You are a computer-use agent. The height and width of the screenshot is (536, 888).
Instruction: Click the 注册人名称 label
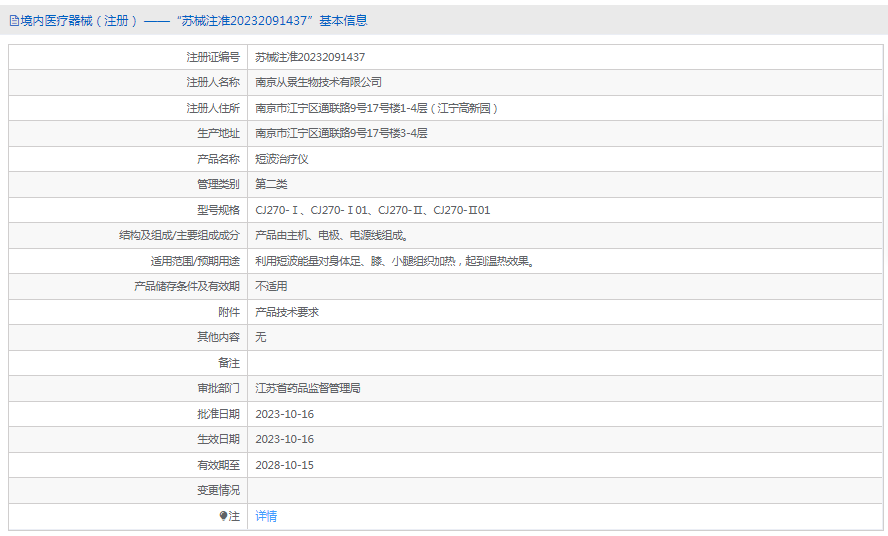tap(214, 83)
